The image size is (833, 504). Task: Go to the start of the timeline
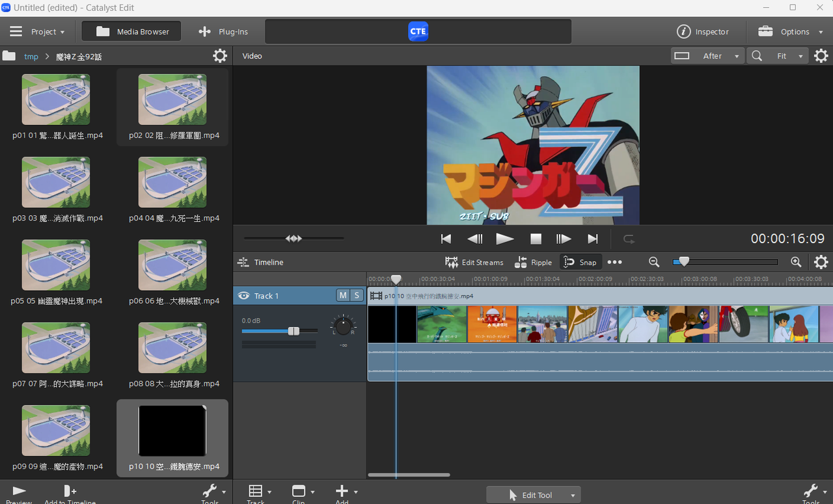point(446,239)
